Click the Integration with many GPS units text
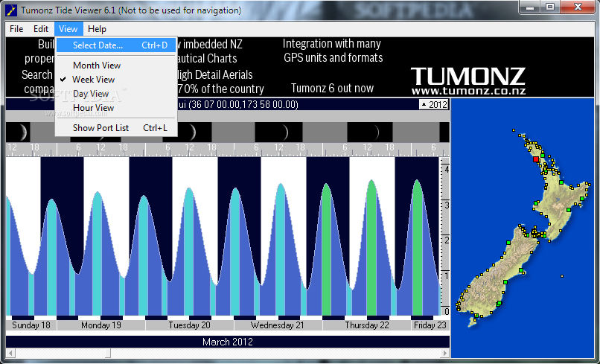The image size is (600, 364). 333,51
